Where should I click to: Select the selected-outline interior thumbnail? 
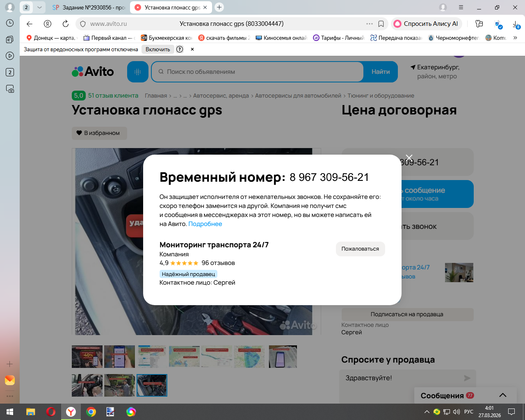coord(152,385)
